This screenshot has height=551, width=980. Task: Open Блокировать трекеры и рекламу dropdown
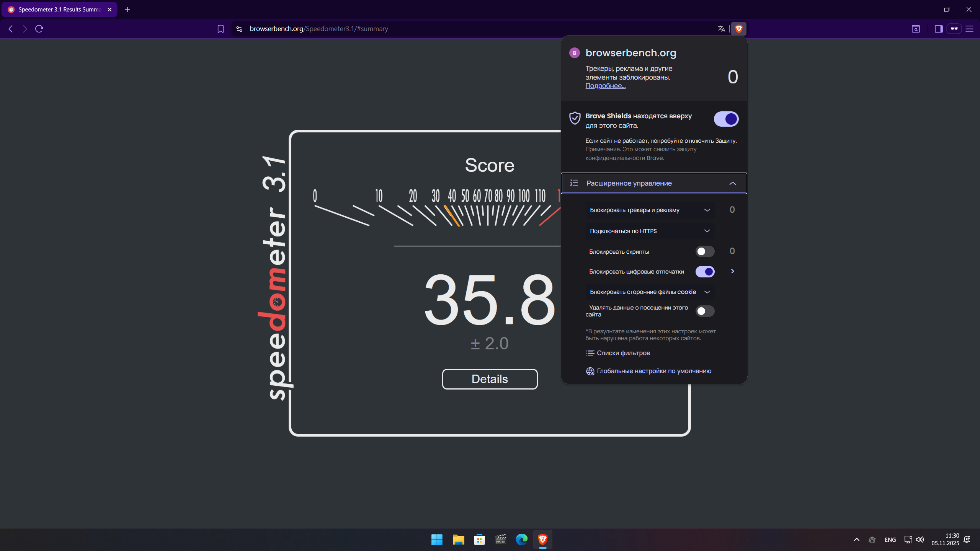coord(650,210)
